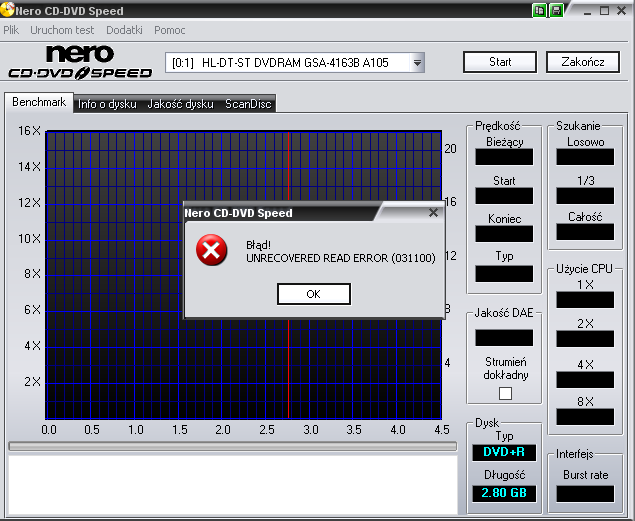The width and height of the screenshot is (635, 521).
Task: Click the DVD+R disc type value
Action: click(504, 452)
